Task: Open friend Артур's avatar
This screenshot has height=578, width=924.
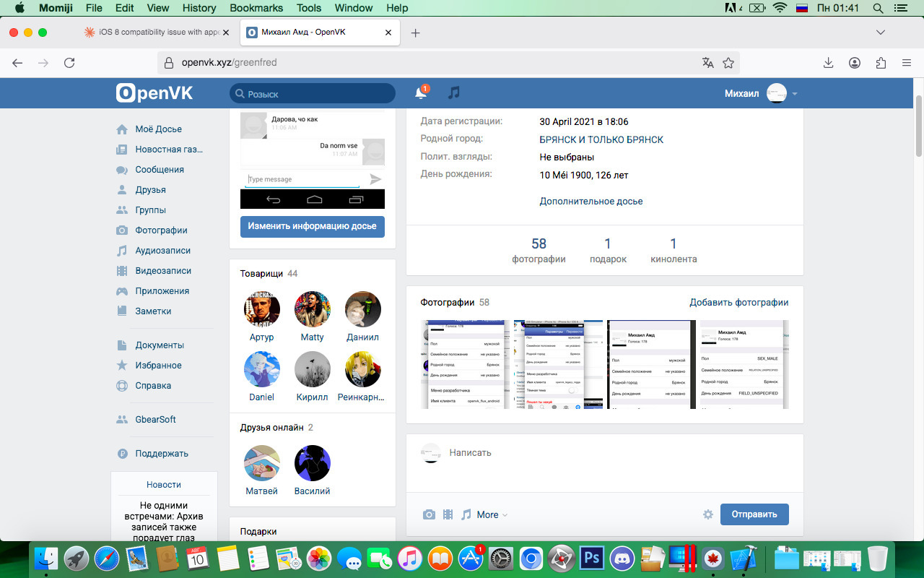Action: click(262, 310)
